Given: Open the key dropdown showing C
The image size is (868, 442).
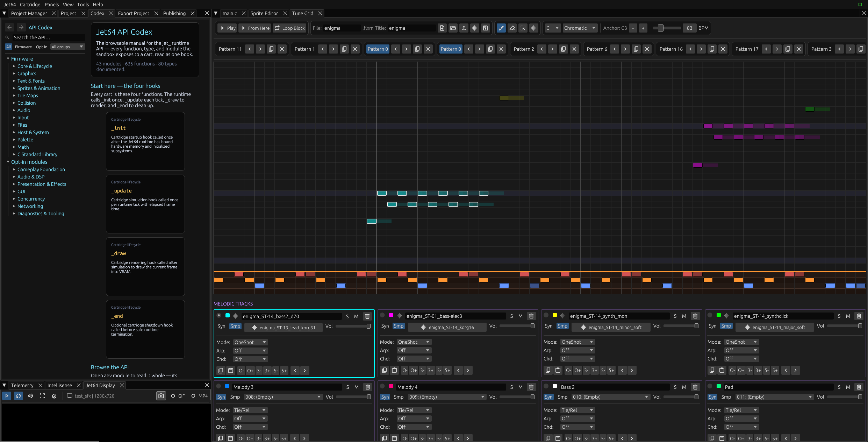Looking at the screenshot, I should 553,28.
